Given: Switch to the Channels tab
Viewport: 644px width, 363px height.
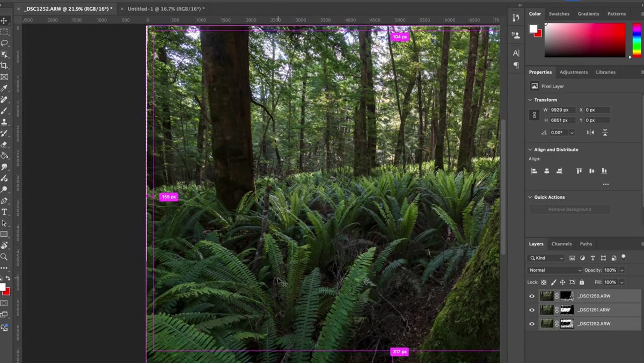Looking at the screenshot, I should (561, 244).
